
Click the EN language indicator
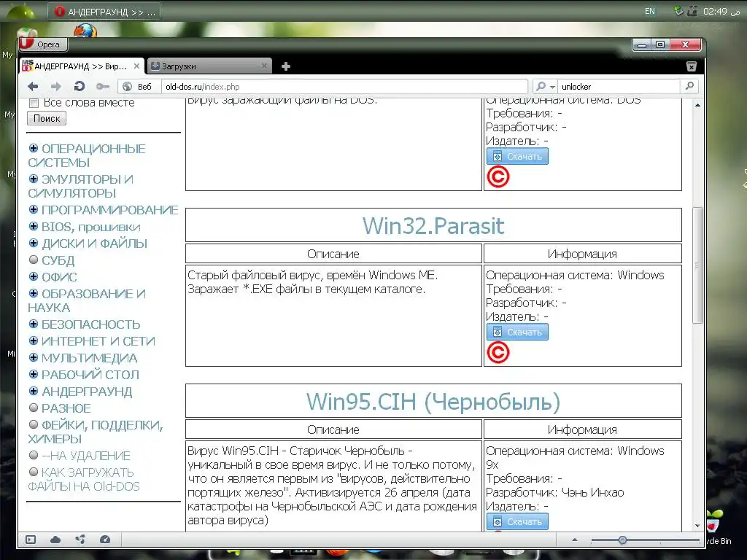[650, 11]
